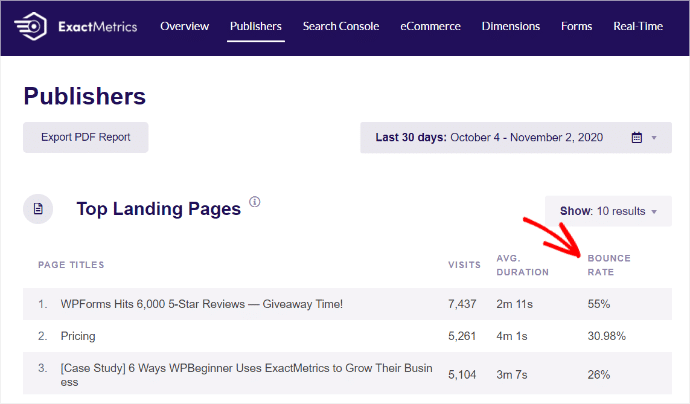The height and width of the screenshot is (404, 690).
Task: Click the 2m 11s duration value
Action: click(x=514, y=304)
